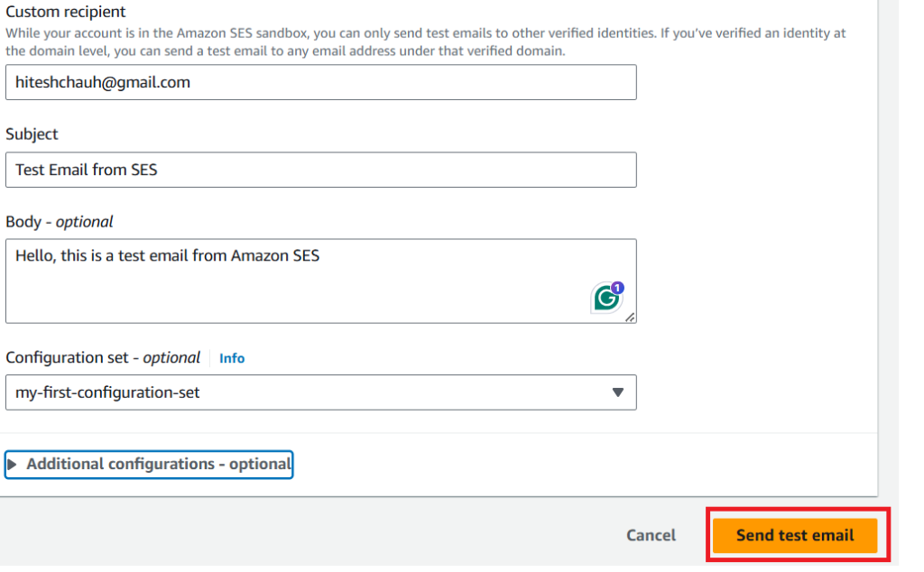The height and width of the screenshot is (572, 924).
Task: Focus the Custom recipient email field
Action: (x=320, y=82)
